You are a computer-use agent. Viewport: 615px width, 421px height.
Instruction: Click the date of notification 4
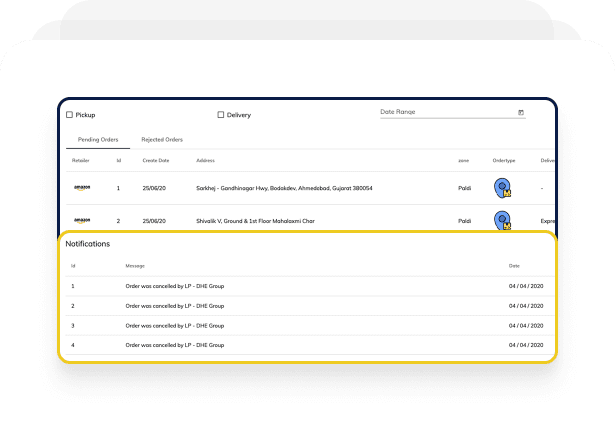tap(526, 345)
